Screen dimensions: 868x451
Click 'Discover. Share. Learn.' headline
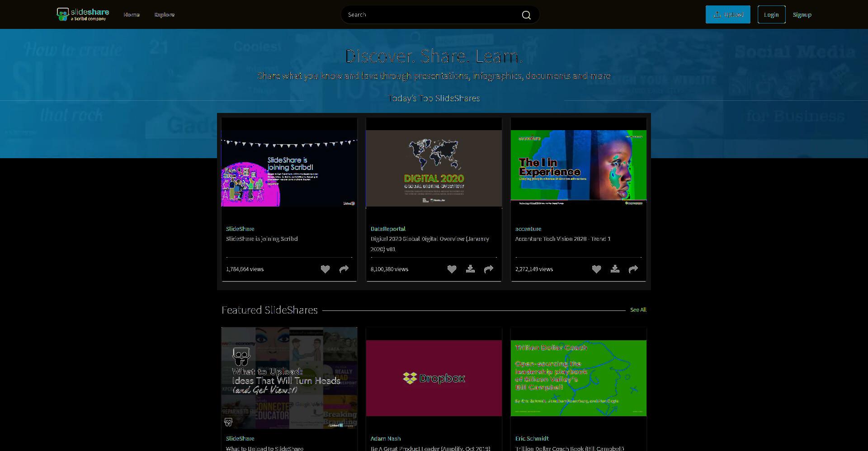tap(434, 56)
